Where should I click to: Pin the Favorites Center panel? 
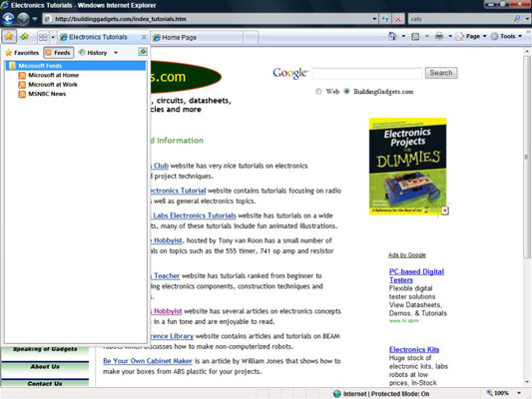tap(143, 52)
